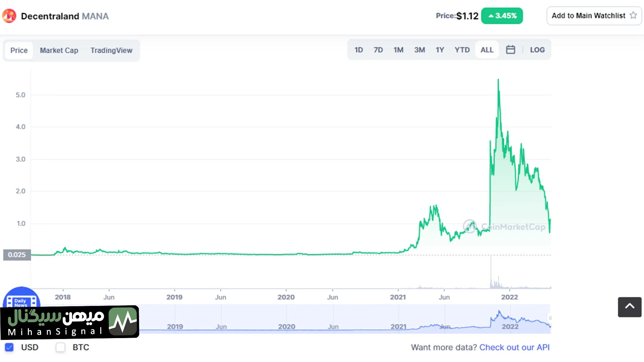Click the Decentraland MANA coin logo
Image resolution: width=644 pixels, height=362 pixels.
click(9, 16)
